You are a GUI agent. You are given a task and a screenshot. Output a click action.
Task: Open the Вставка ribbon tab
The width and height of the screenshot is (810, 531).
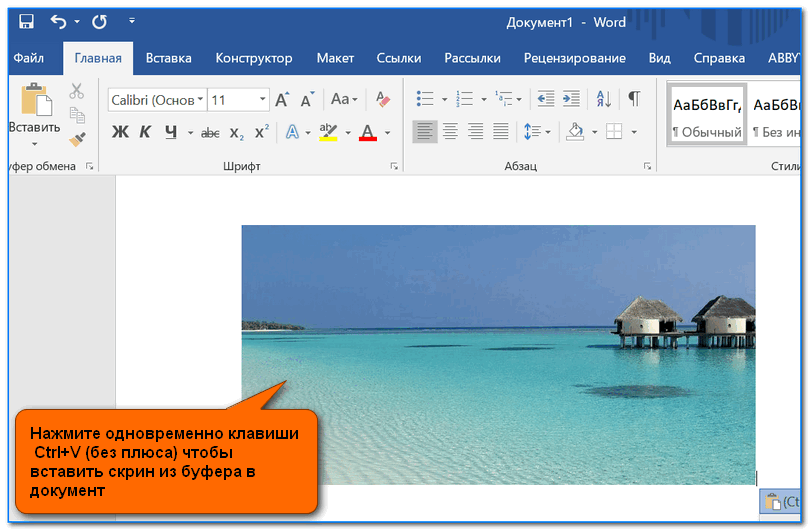point(169,58)
